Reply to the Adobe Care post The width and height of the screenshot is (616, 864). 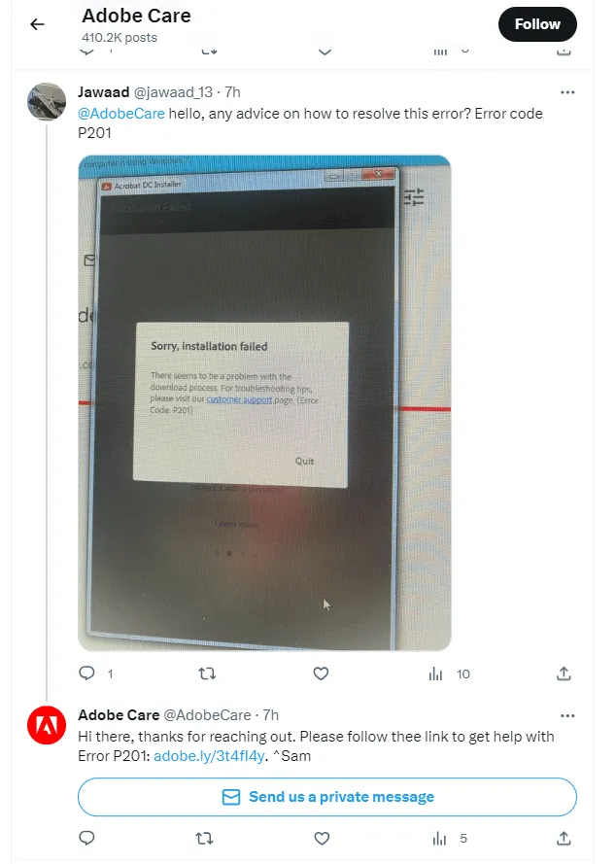(87, 838)
